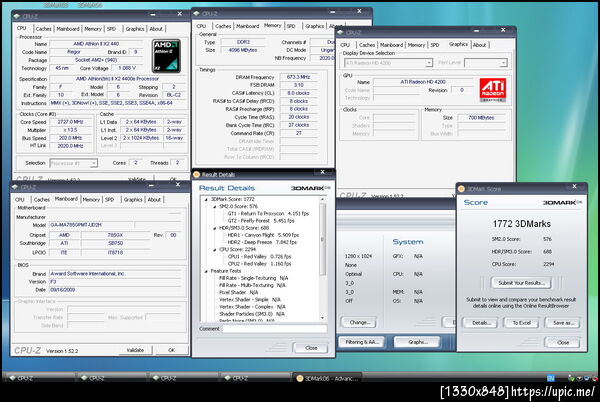This screenshot has height=402, width=600.
Task: Click the 3DMark06 logo in the Score window
Action: tap(562, 202)
